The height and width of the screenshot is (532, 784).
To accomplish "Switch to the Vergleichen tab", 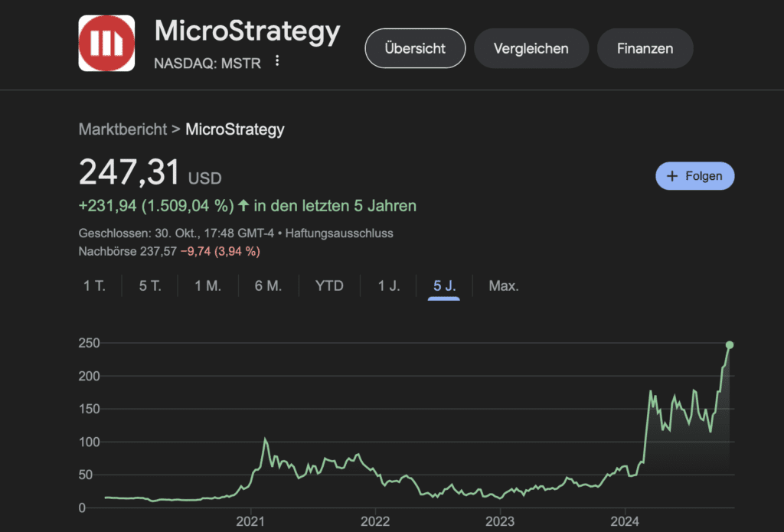I will 531,48.
